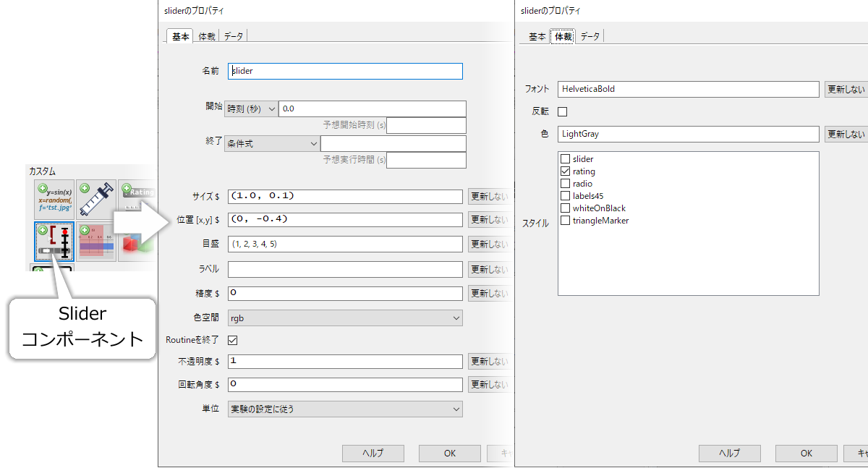The image size is (868, 468).
Task: Enable the 反転 checkbox
Action: tap(563, 111)
